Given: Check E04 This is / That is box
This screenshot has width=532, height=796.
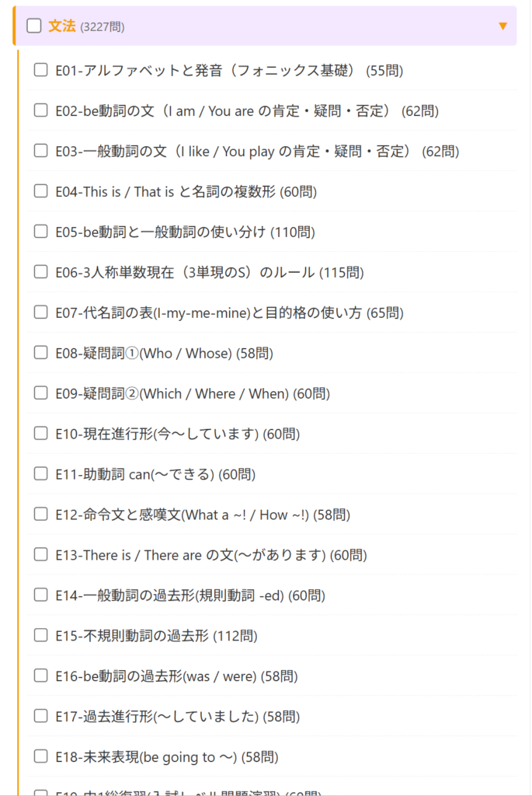Looking at the screenshot, I should point(41,192).
